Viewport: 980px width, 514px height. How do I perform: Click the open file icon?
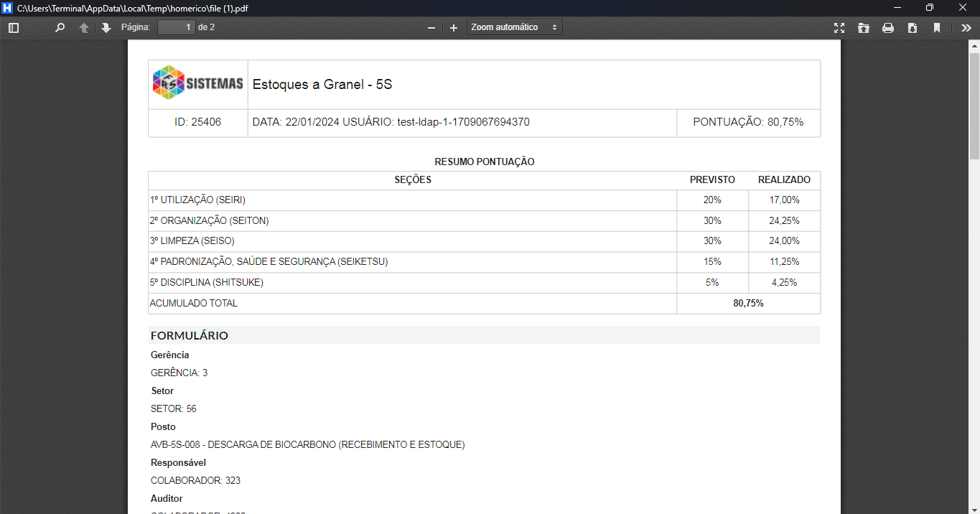tap(864, 28)
